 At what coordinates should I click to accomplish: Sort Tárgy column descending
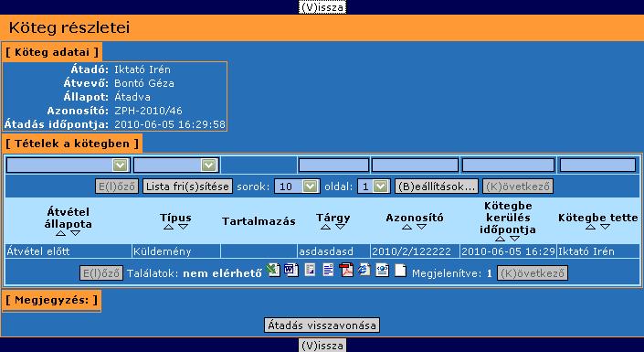point(340,228)
